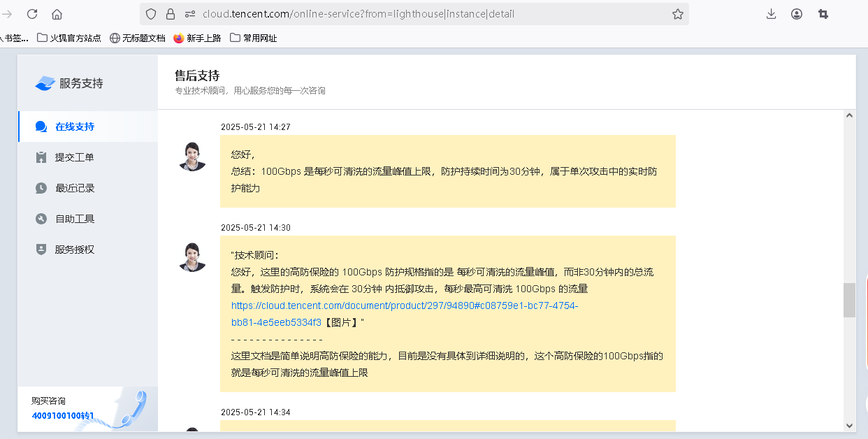Open the 无标题文档 bookmark
The image size is (868, 439).
pos(138,38)
